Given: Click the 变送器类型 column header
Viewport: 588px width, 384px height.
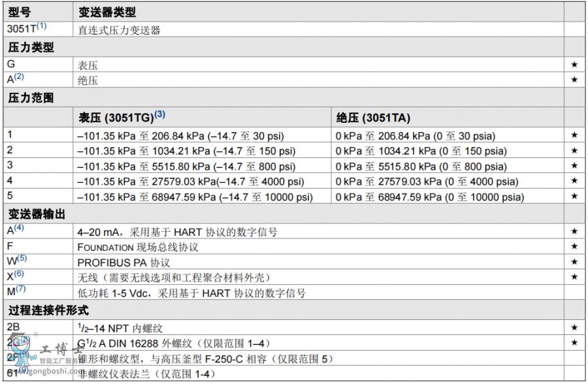Looking at the screenshot, I should tap(108, 11).
